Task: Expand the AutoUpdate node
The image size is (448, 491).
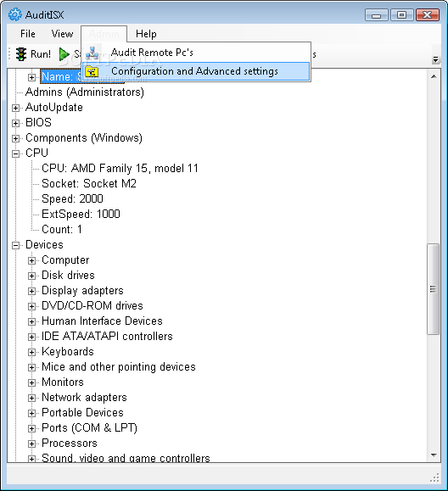Action: (15, 108)
